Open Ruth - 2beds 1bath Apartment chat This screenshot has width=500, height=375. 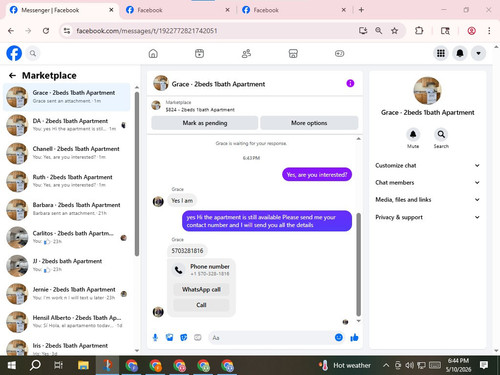pyautogui.click(x=67, y=181)
